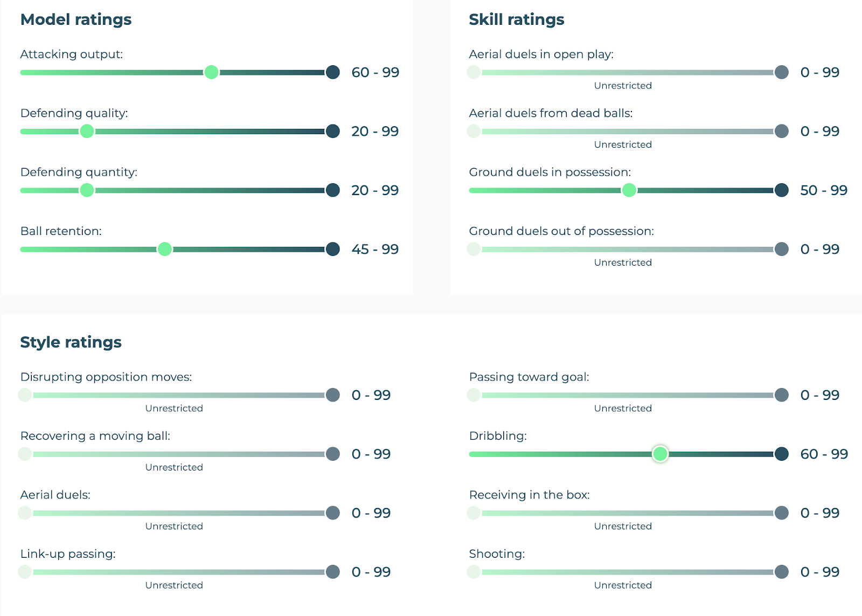The width and height of the screenshot is (862, 616).
Task: Click the Style ratings Aerial duels slider track
Action: pyautogui.click(x=178, y=513)
